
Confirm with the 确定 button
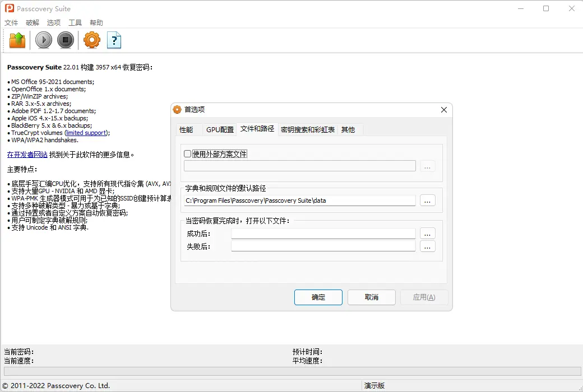[318, 297]
